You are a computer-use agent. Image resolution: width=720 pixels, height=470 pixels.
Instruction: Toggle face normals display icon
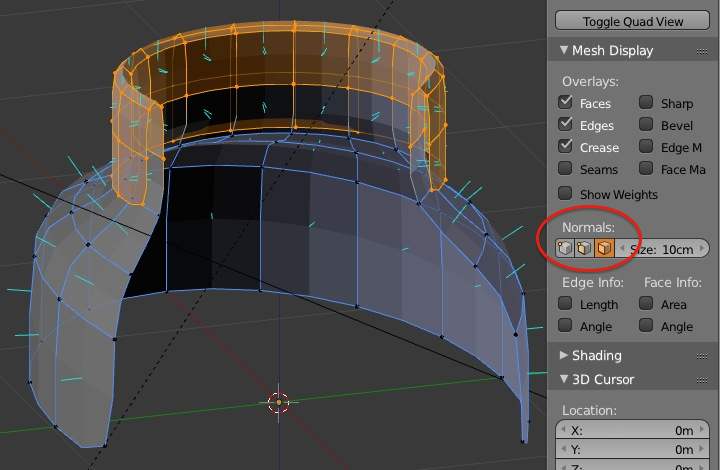click(x=604, y=248)
